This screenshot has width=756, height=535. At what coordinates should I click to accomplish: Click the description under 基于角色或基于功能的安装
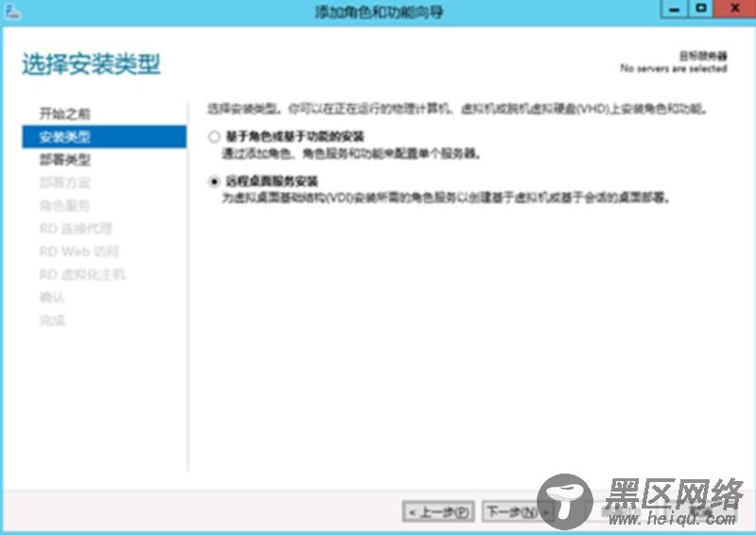click(x=352, y=154)
